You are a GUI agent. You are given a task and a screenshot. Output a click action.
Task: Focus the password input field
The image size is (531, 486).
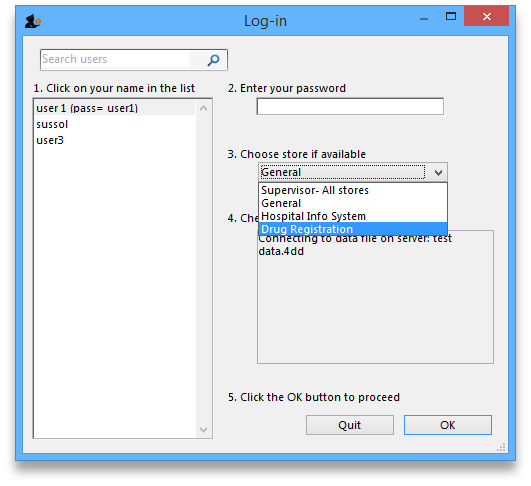350,106
